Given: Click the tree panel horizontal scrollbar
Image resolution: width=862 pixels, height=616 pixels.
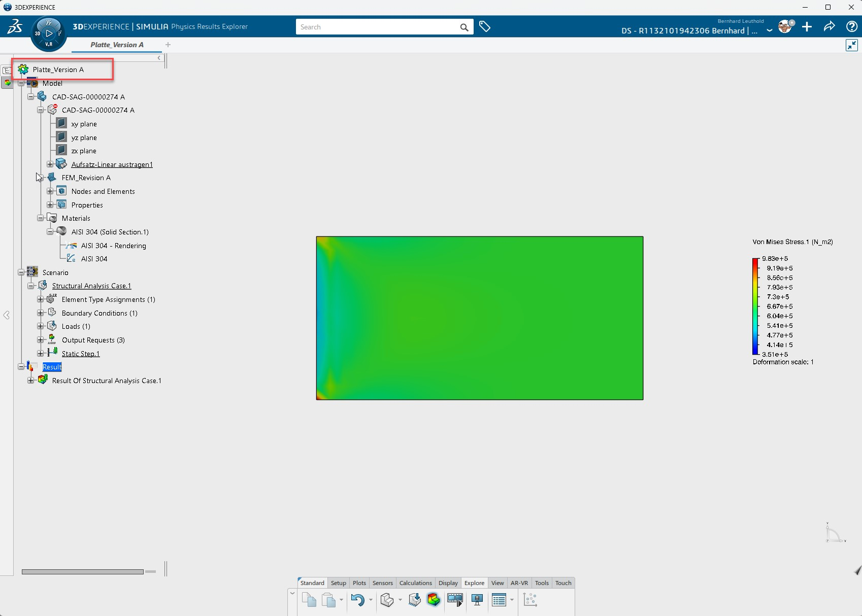Looking at the screenshot, I should 82,572.
